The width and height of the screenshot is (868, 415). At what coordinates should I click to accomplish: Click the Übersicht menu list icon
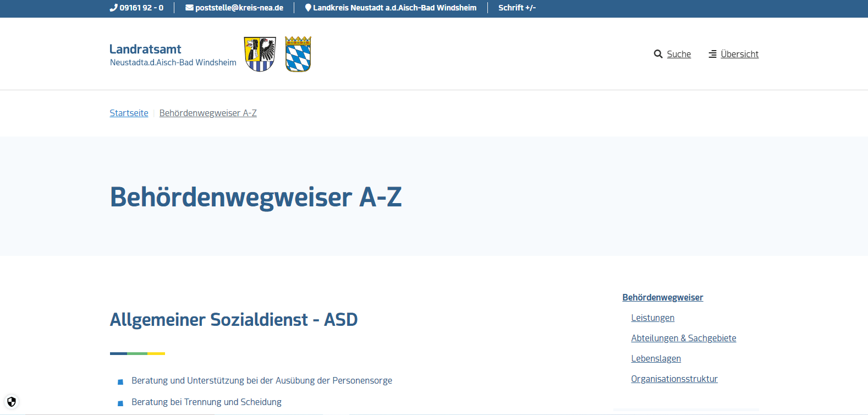click(712, 54)
